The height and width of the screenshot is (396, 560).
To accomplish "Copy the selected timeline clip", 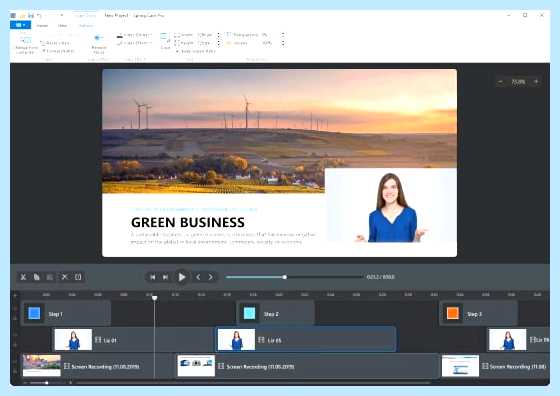I will [x=36, y=277].
